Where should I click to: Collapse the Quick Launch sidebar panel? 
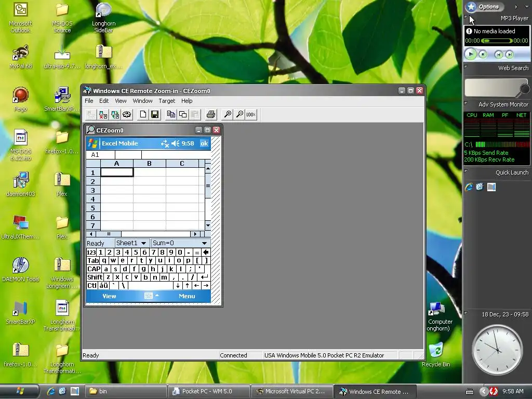466,171
